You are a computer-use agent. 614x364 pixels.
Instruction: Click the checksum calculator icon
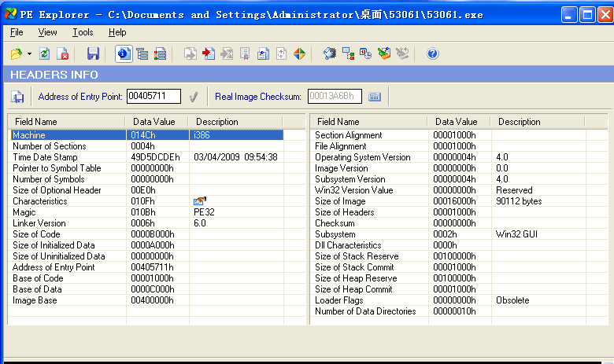pos(375,97)
